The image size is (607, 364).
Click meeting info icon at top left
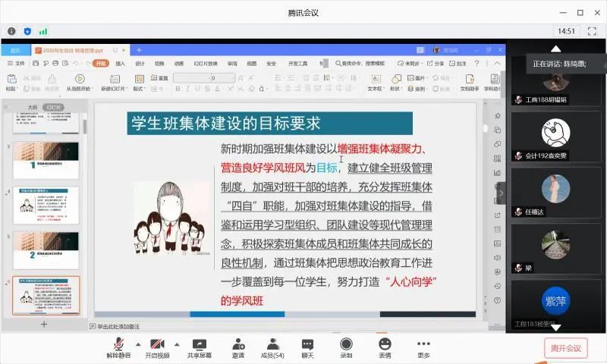coord(11,31)
